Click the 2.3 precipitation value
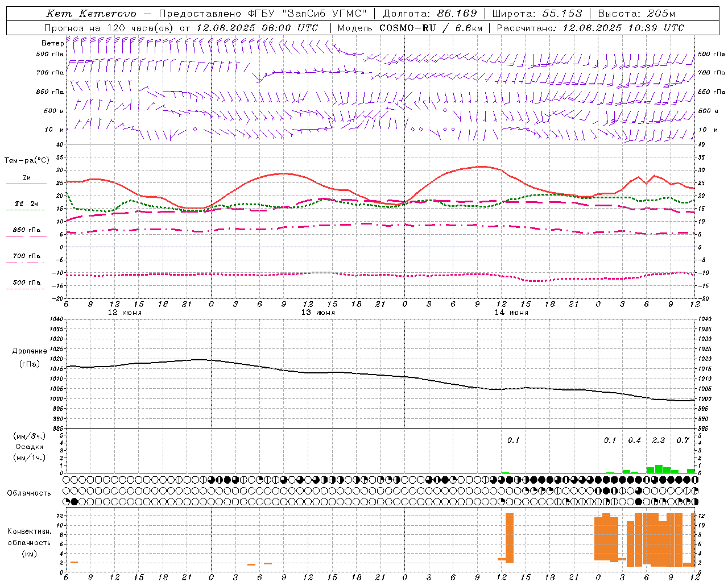Image resolution: width=728 pixels, height=582 pixels. point(659,440)
